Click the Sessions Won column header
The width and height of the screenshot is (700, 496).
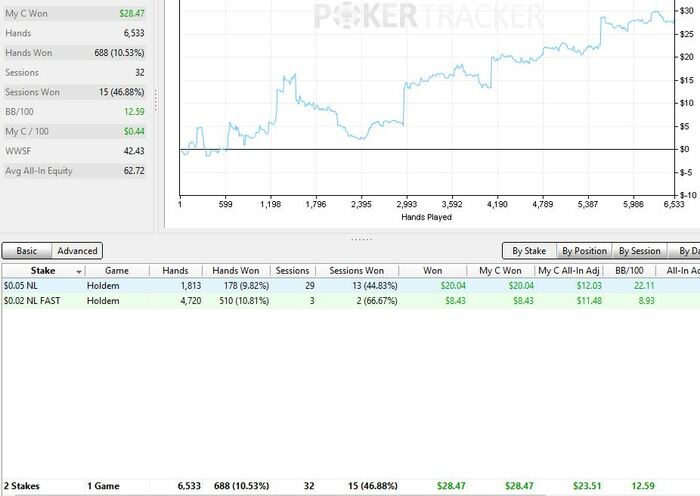tap(357, 271)
